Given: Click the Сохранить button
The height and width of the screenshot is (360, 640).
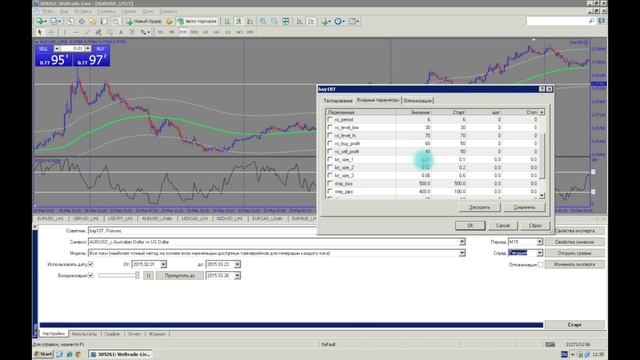Looking at the screenshot, I should (x=524, y=207).
